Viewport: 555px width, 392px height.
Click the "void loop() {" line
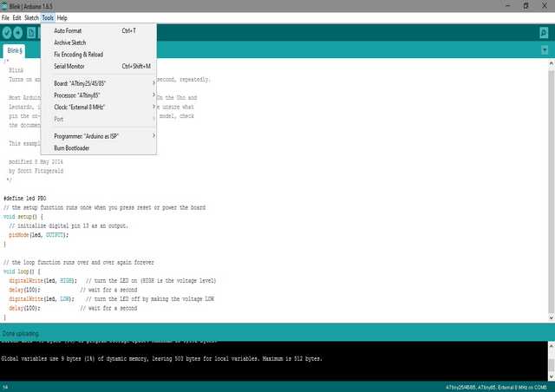coord(22,271)
